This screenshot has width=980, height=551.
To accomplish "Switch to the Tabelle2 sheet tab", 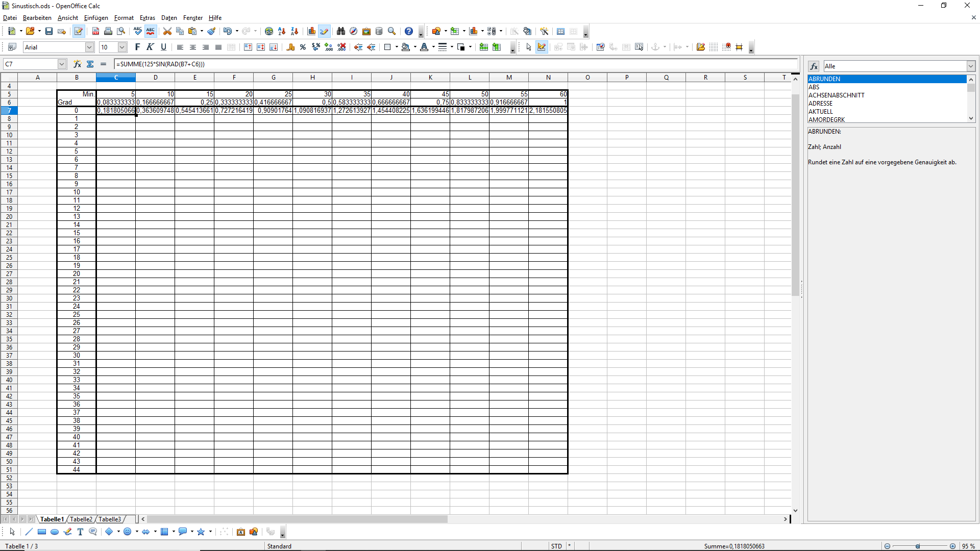I will 81,519.
